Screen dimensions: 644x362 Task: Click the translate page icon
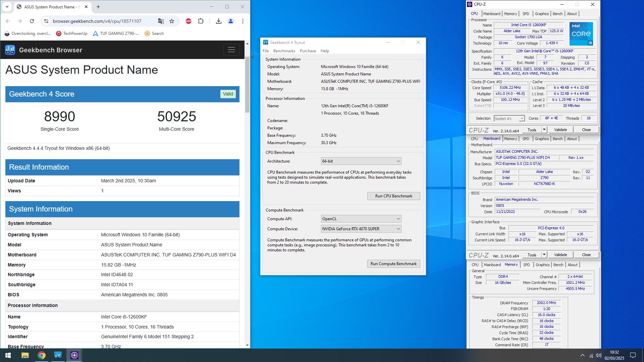tap(161, 21)
